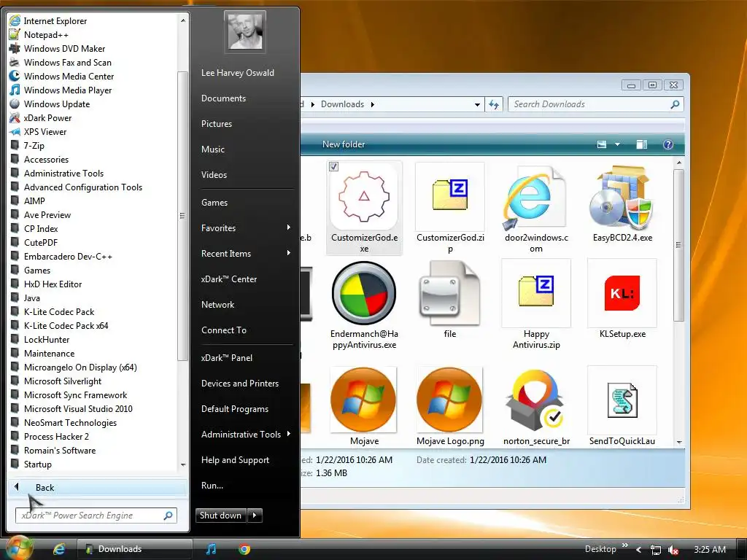747x560 pixels.
Task: Start Windows Fax and Scan
Action: tap(61, 63)
